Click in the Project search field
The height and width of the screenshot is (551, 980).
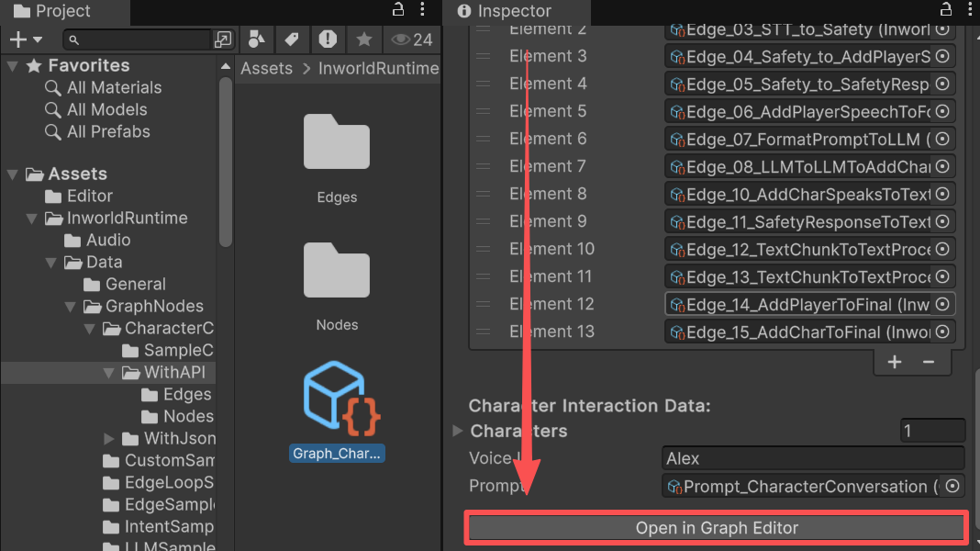138,39
